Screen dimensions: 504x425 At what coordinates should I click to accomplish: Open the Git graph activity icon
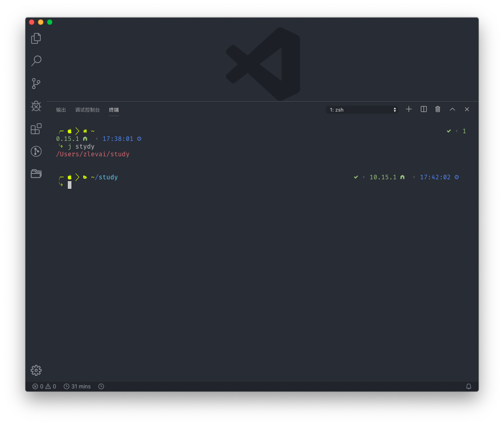pos(36,151)
